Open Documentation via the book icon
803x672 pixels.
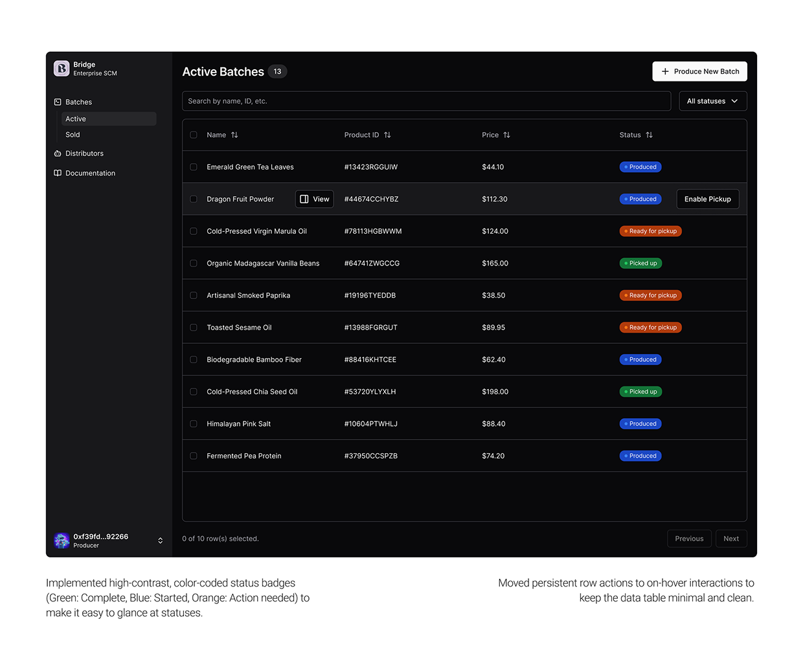57,173
